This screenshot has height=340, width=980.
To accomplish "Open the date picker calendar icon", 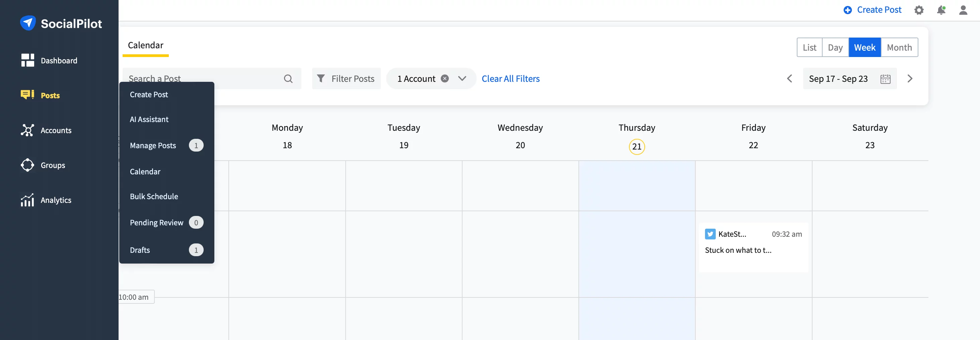I will point(886,79).
